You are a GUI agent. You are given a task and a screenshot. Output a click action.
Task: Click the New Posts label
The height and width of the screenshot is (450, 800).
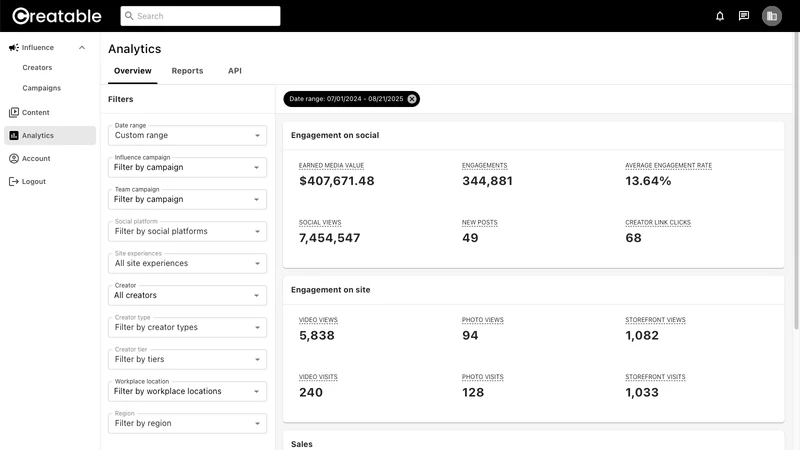coord(479,222)
